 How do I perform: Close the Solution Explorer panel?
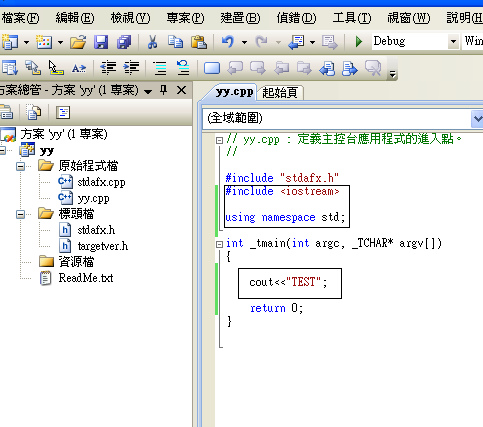pos(181,90)
